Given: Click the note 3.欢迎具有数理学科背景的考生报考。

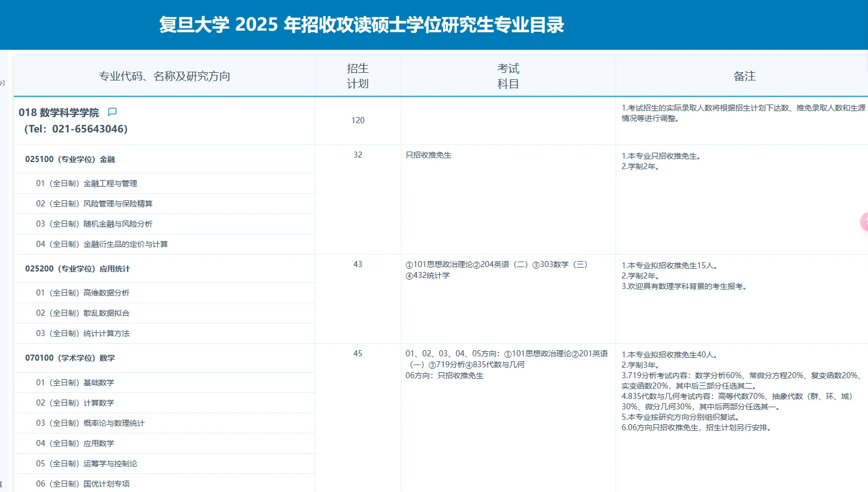Looking at the screenshot, I should tap(685, 286).
